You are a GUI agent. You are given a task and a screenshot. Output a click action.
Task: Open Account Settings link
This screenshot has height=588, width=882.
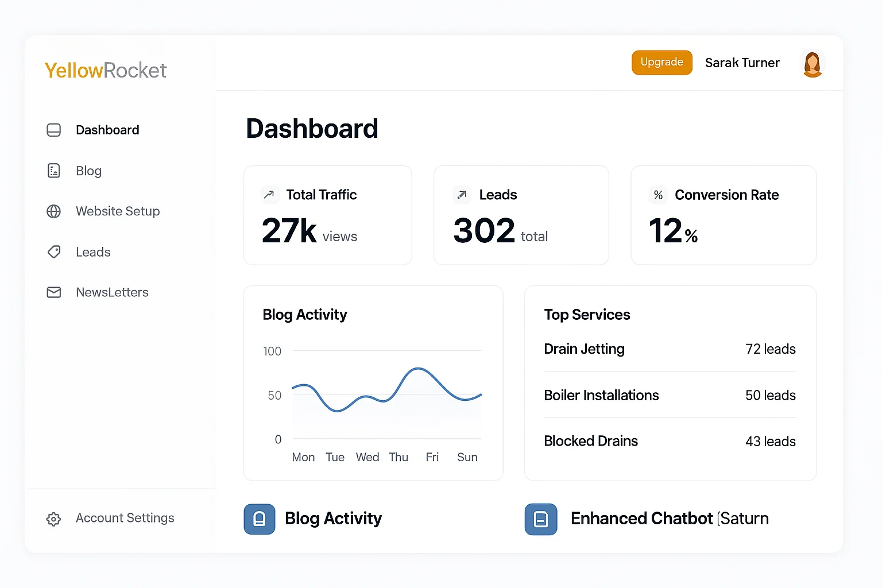pyautogui.click(x=125, y=518)
